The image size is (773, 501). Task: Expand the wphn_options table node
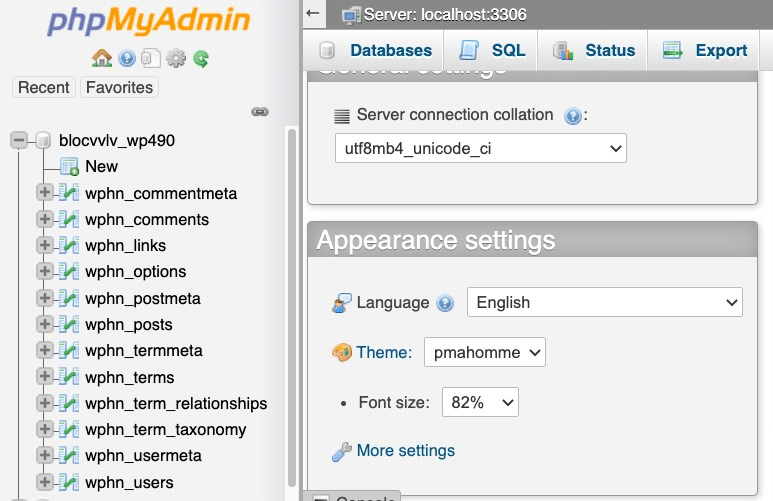coord(44,272)
